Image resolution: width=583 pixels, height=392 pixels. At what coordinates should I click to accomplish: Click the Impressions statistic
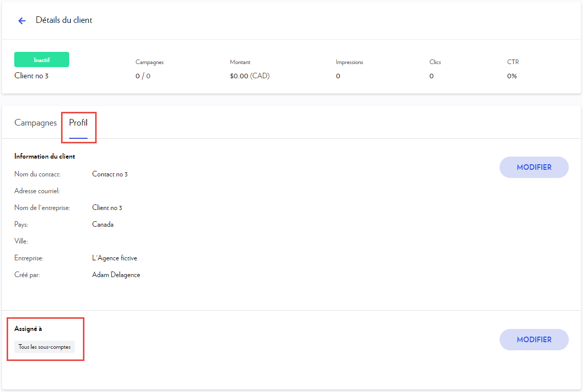coord(338,76)
